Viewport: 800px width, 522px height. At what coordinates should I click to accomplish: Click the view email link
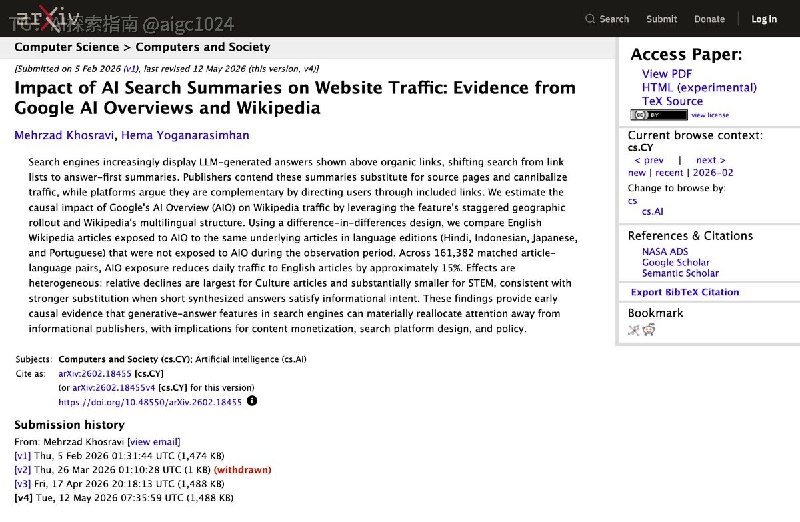[154, 442]
